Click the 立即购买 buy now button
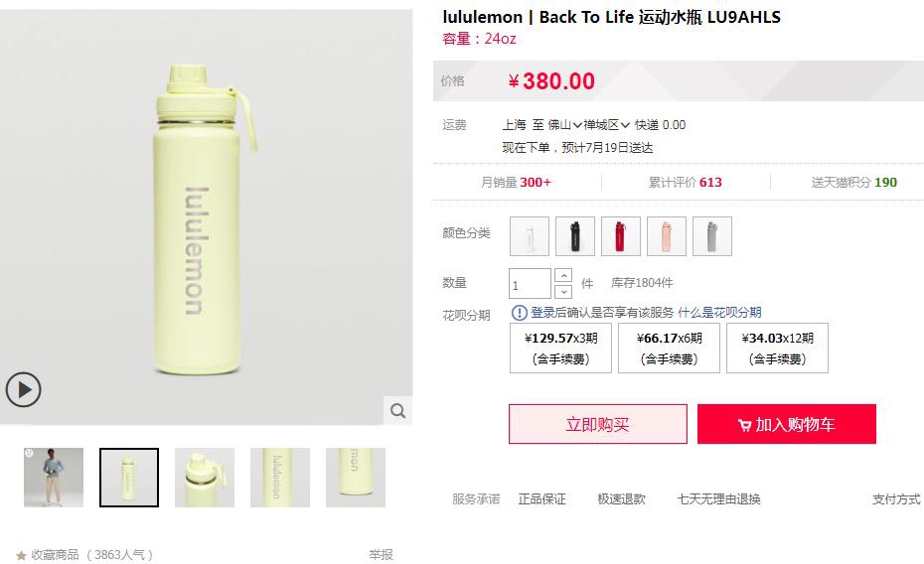The width and height of the screenshot is (924, 564). [x=598, y=424]
